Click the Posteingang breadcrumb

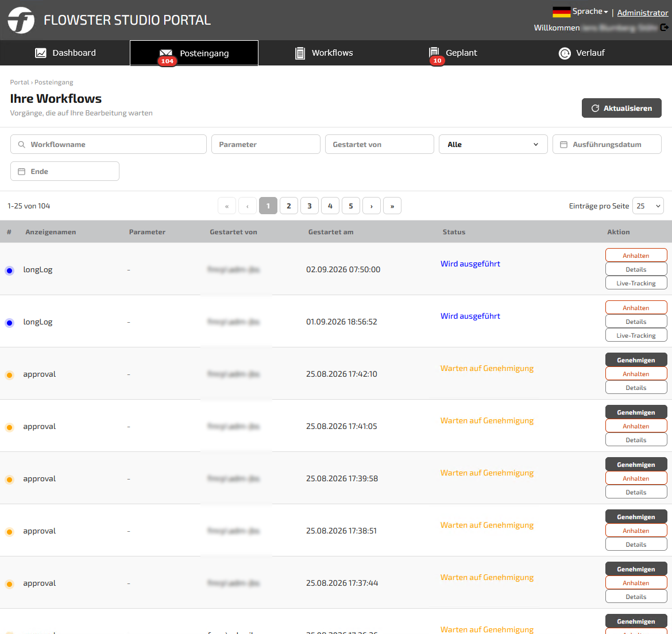point(53,82)
